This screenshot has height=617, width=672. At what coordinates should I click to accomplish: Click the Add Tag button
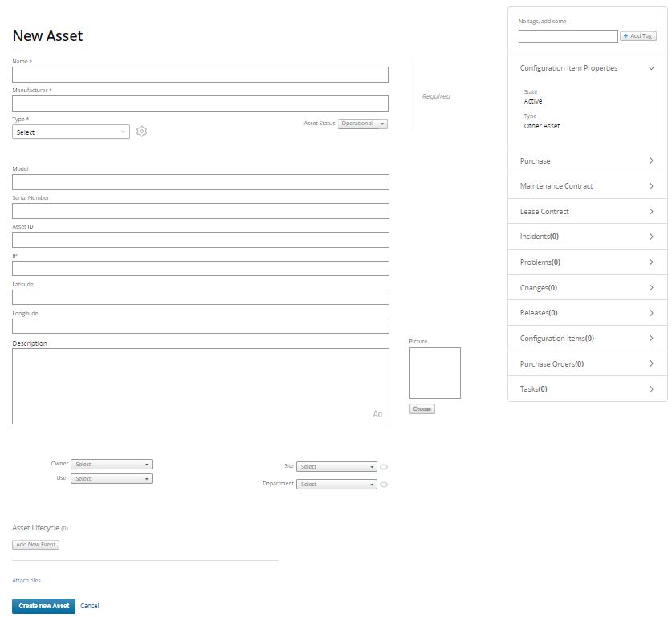638,36
